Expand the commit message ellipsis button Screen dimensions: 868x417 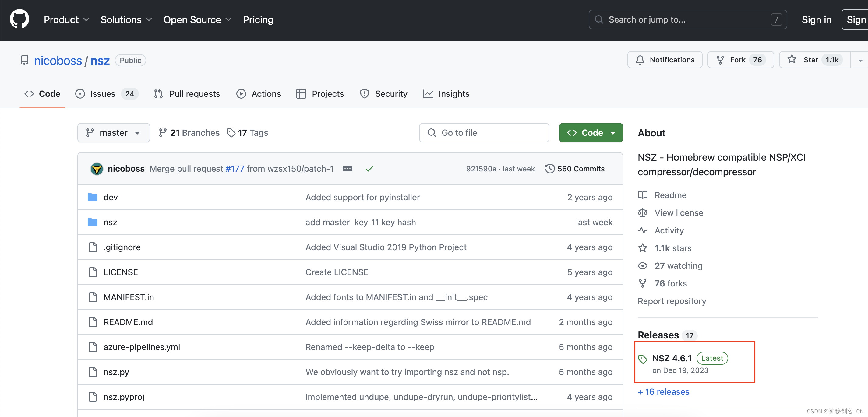tap(348, 169)
